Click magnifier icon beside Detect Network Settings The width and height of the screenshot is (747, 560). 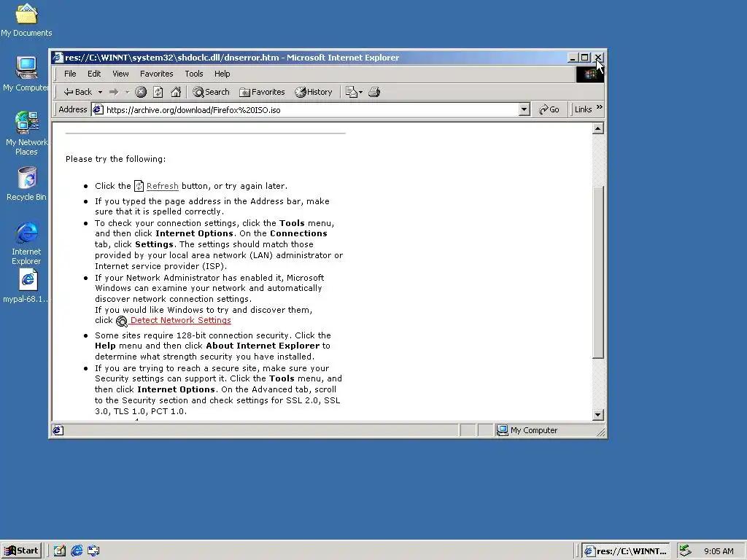(x=122, y=322)
